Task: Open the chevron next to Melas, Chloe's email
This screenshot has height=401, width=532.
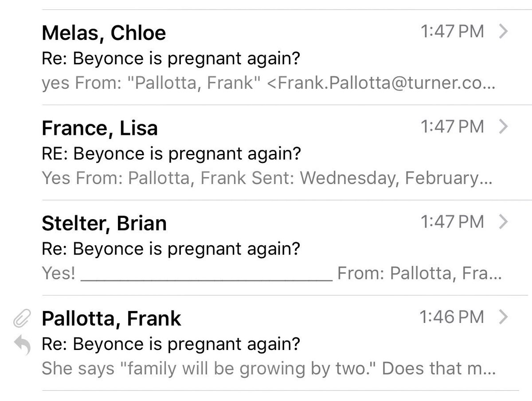Action: point(502,32)
